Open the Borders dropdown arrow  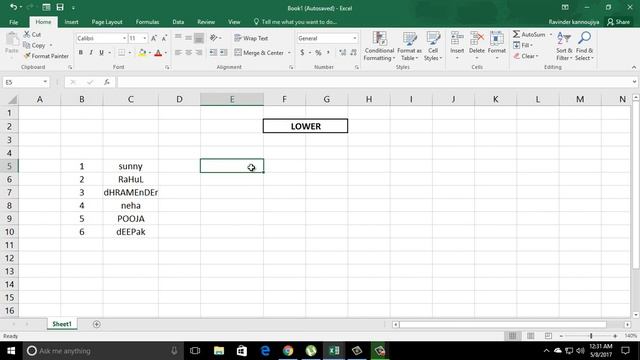click(130, 53)
